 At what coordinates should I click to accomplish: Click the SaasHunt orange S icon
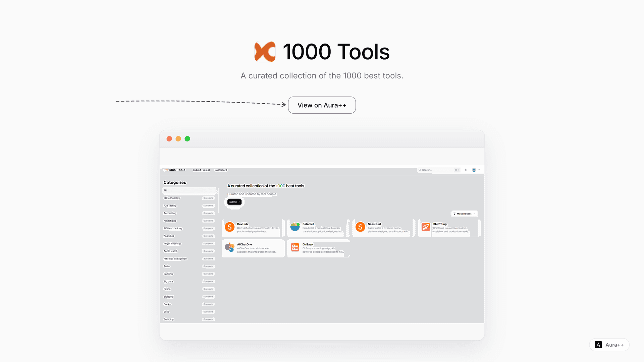click(360, 227)
